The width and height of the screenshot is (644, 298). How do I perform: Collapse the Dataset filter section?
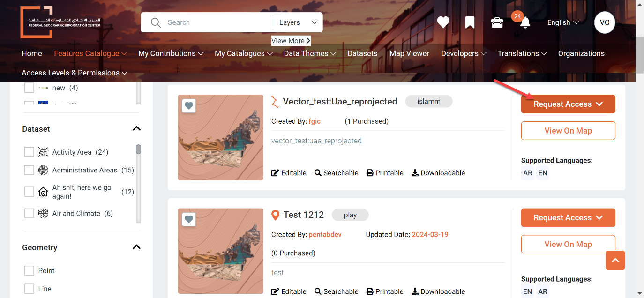coord(136,128)
